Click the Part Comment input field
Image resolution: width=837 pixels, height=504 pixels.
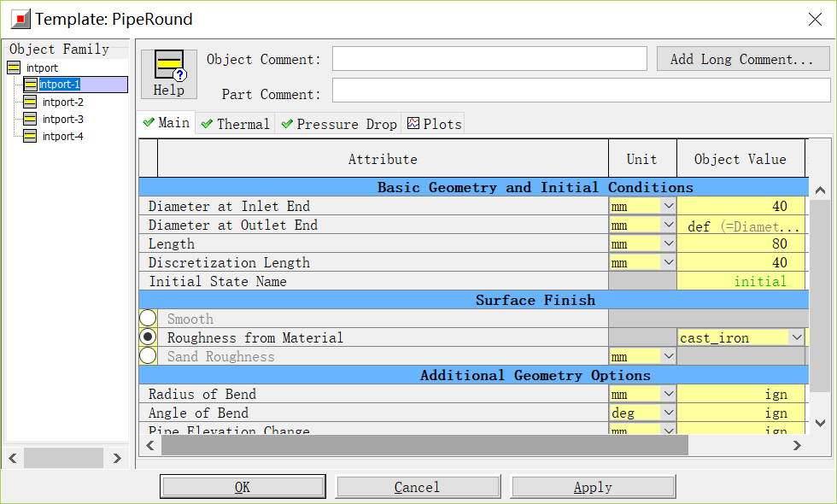click(582, 91)
